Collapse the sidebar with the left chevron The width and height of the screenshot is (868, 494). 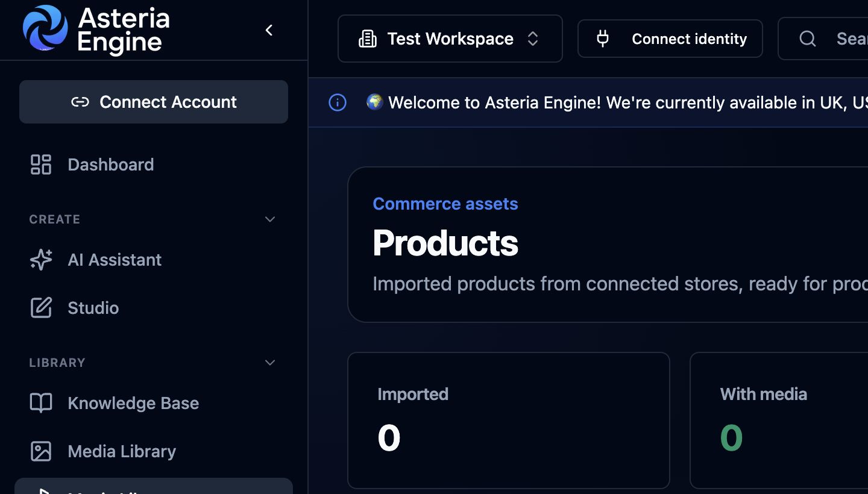269,30
